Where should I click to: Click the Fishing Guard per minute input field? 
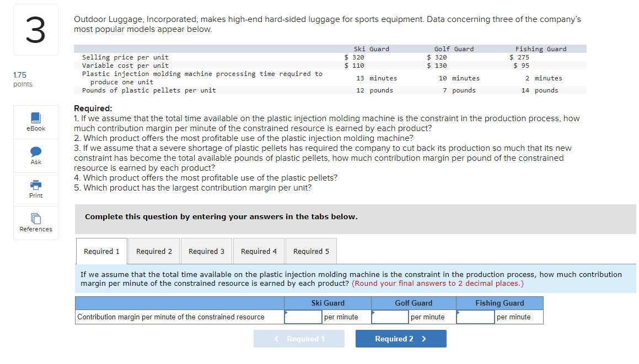coord(476,317)
